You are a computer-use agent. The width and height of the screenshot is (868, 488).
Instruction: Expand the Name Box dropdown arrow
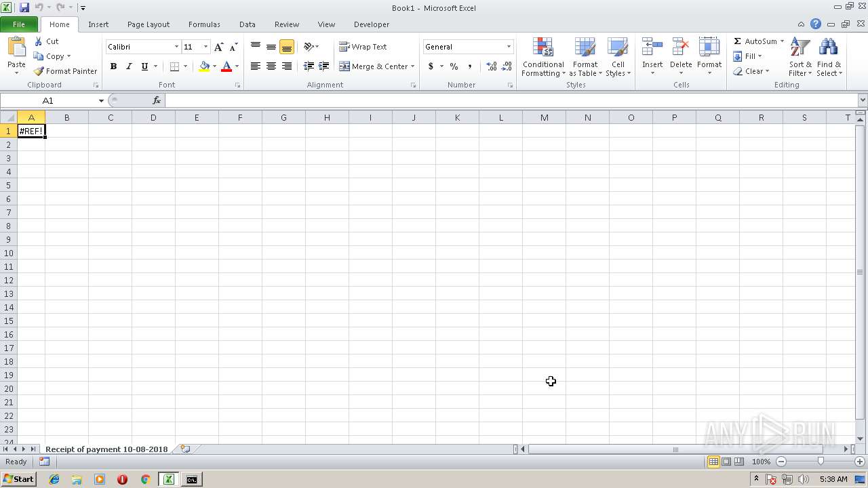click(101, 100)
